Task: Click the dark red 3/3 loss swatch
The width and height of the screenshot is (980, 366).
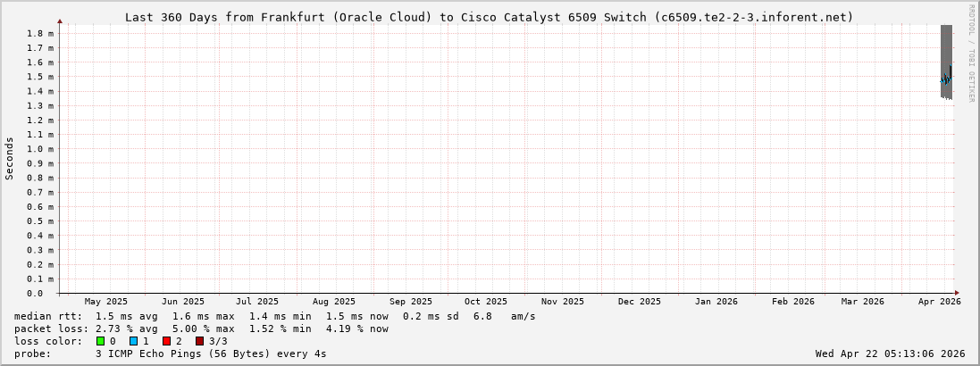Action: pyautogui.click(x=199, y=341)
